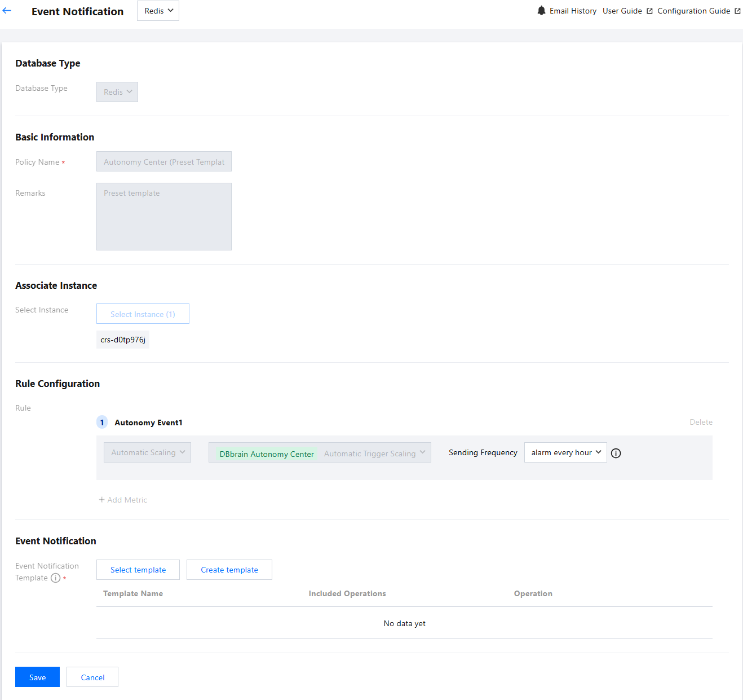
Task: Expand the Automatic Scaling dropdown
Action: (x=147, y=452)
